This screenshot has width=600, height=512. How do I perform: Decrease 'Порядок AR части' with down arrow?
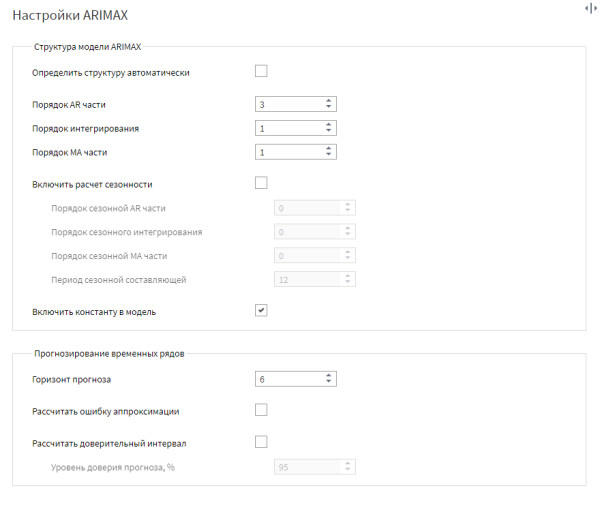(328, 107)
